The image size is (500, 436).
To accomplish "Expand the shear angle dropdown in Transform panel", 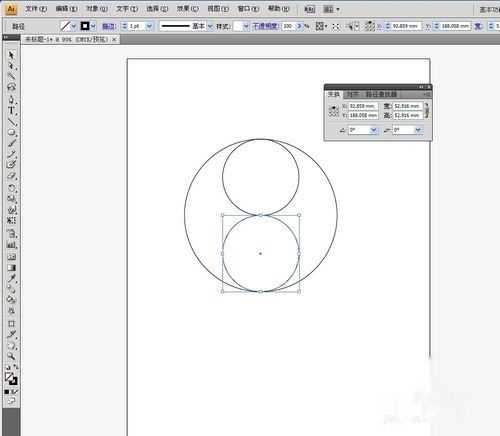I will point(418,130).
